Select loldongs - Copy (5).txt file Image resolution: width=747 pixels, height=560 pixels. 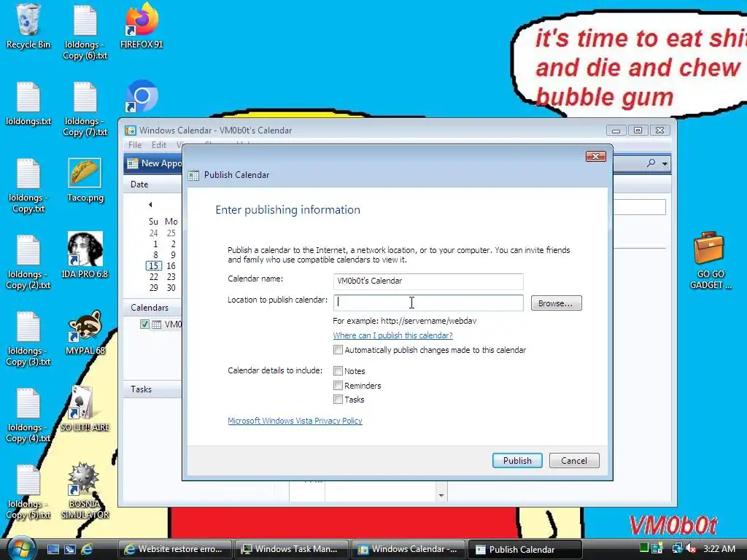[x=28, y=492]
